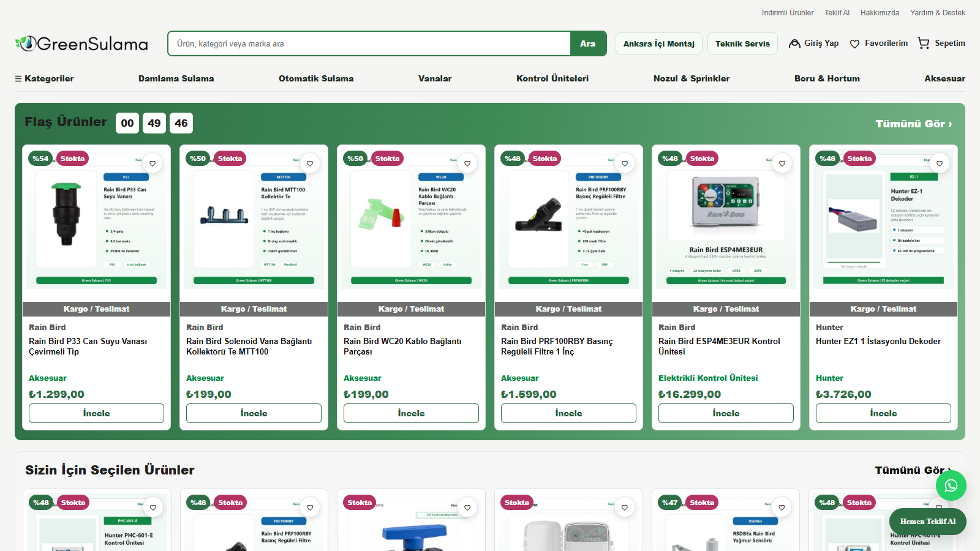
Task: Open Otomatik Sulama category
Action: pos(316,78)
